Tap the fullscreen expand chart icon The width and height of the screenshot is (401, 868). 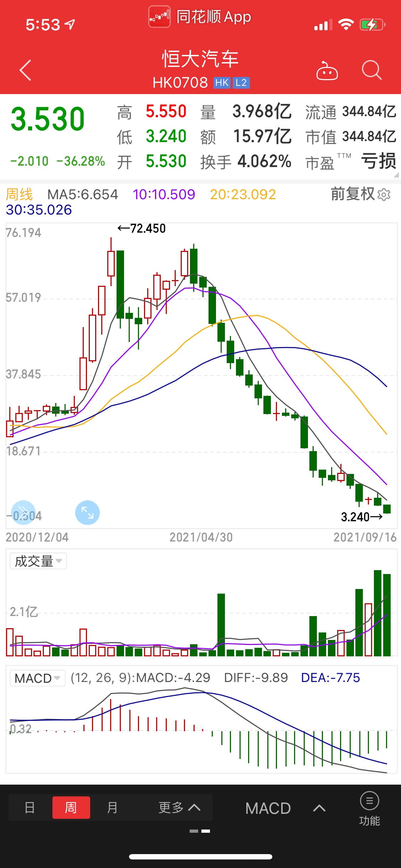tap(87, 513)
